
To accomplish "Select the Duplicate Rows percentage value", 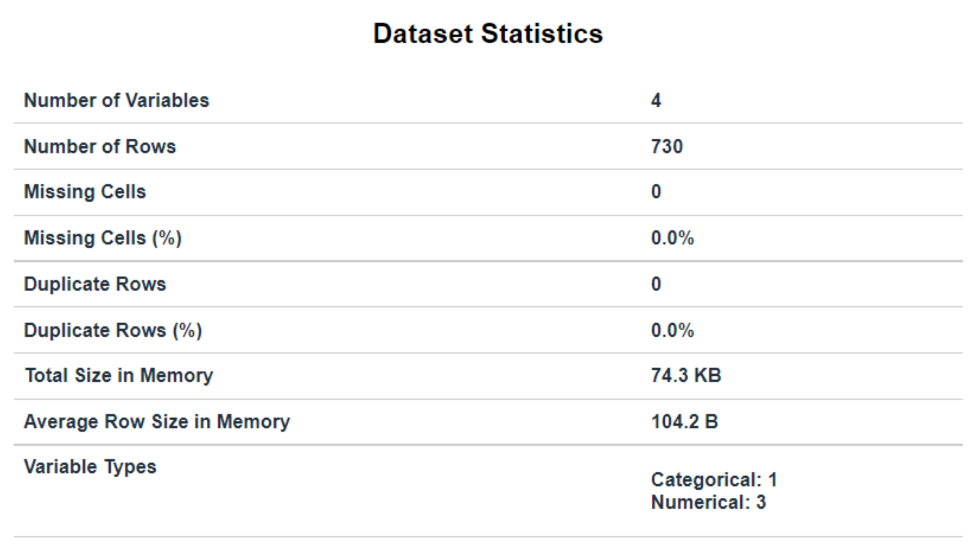I will pyautogui.click(x=672, y=330).
